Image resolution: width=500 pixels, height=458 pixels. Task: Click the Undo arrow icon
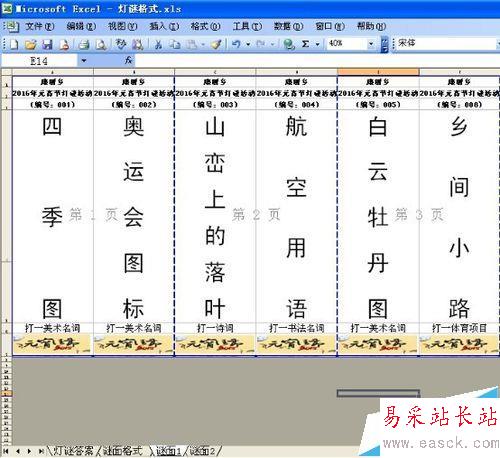pyautogui.click(x=236, y=44)
